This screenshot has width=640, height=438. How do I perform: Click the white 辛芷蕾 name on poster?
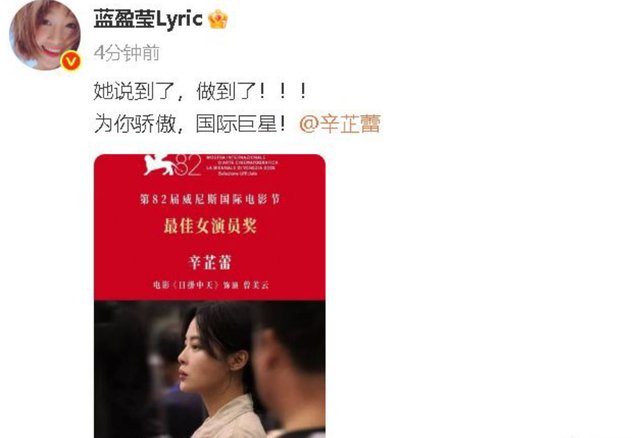pyautogui.click(x=210, y=262)
